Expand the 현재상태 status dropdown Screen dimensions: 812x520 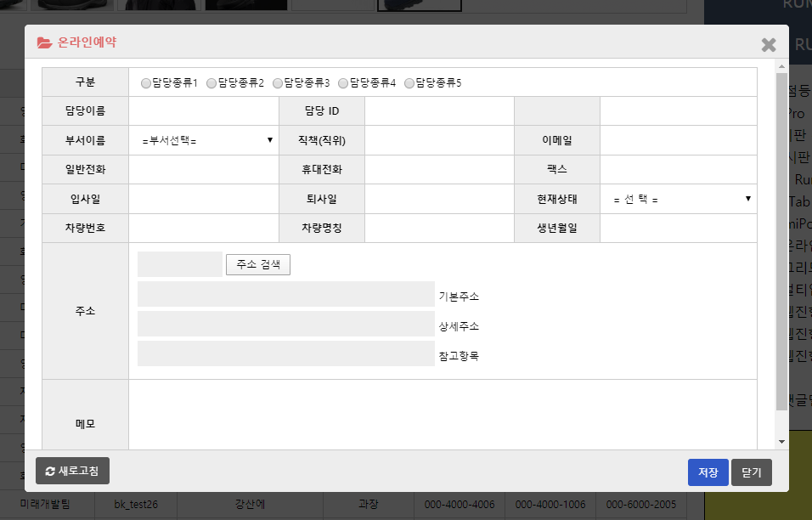pos(678,199)
